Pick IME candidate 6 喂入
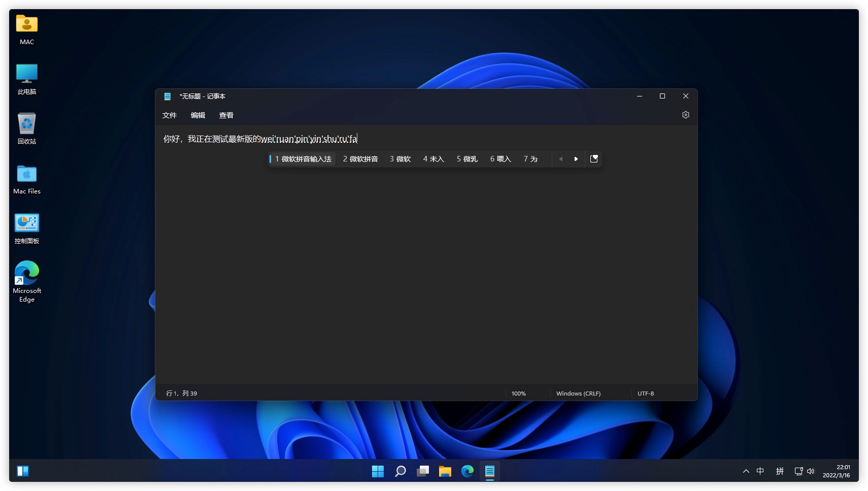The height and width of the screenshot is (491, 868). click(x=500, y=159)
